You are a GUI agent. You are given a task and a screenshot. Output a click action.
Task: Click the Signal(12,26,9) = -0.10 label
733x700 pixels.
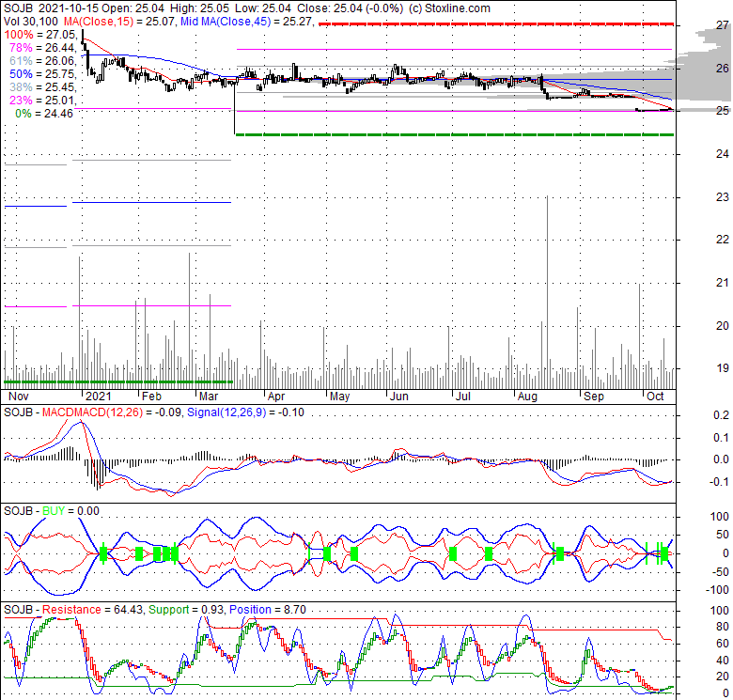(245, 412)
